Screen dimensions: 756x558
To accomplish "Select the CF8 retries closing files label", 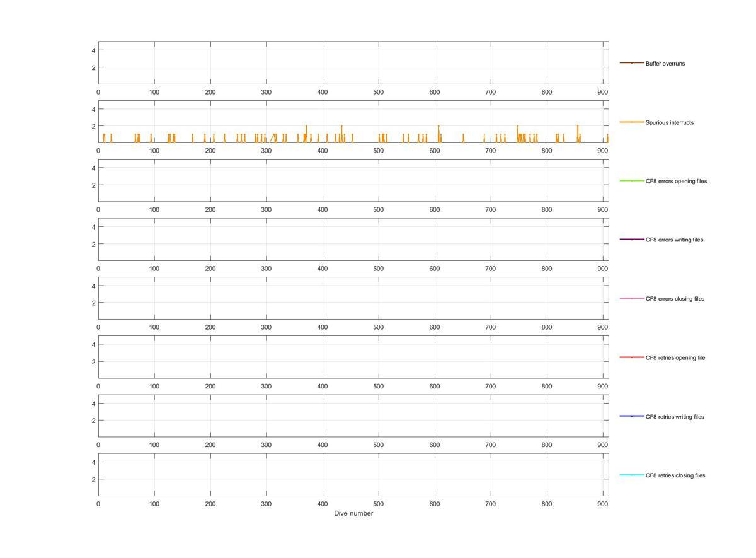I will [x=675, y=475].
